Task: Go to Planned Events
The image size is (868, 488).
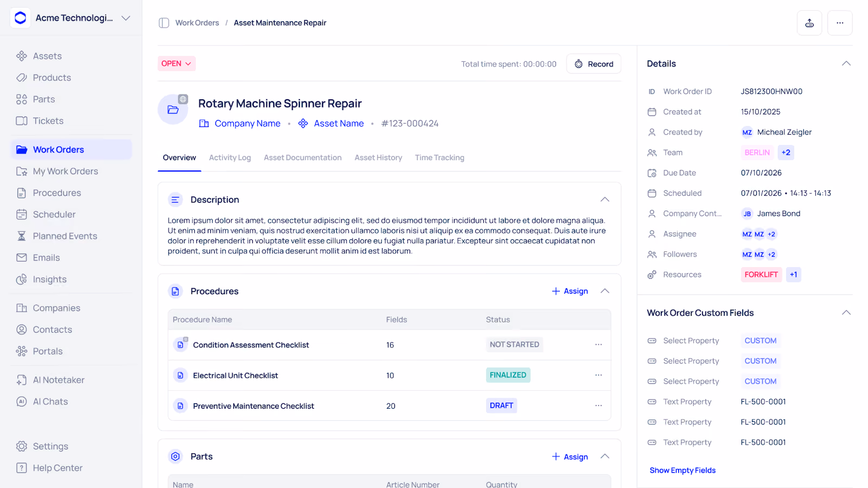Action: point(71,236)
